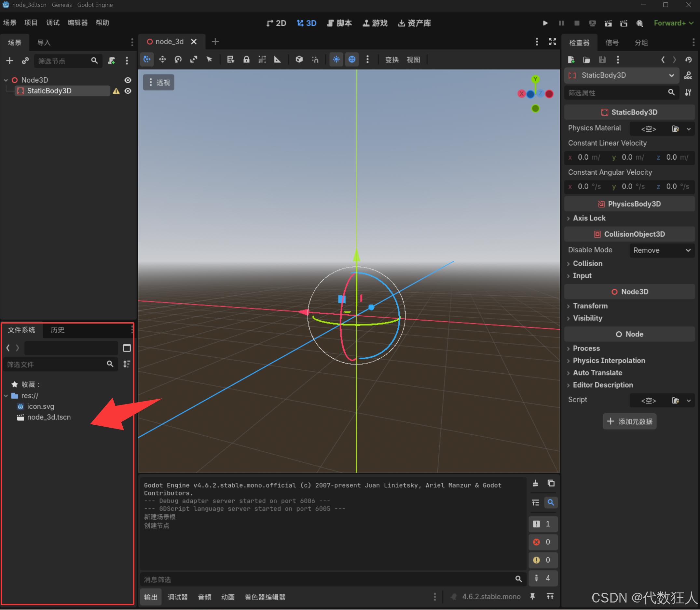Toggle the sun preview light button
This screenshot has width=700, height=610.
point(336,60)
